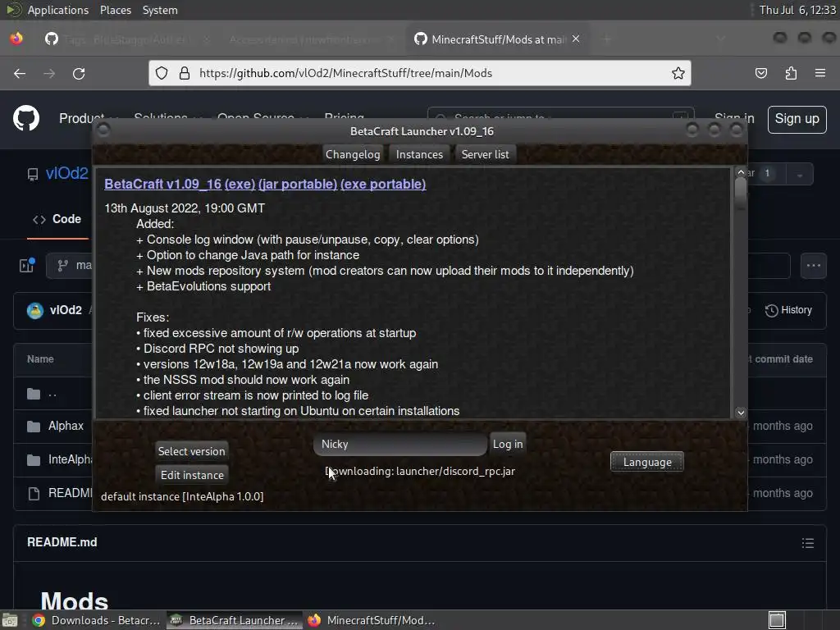Click the repository icon next to vlOd2
840x630 pixels.
(x=33, y=174)
